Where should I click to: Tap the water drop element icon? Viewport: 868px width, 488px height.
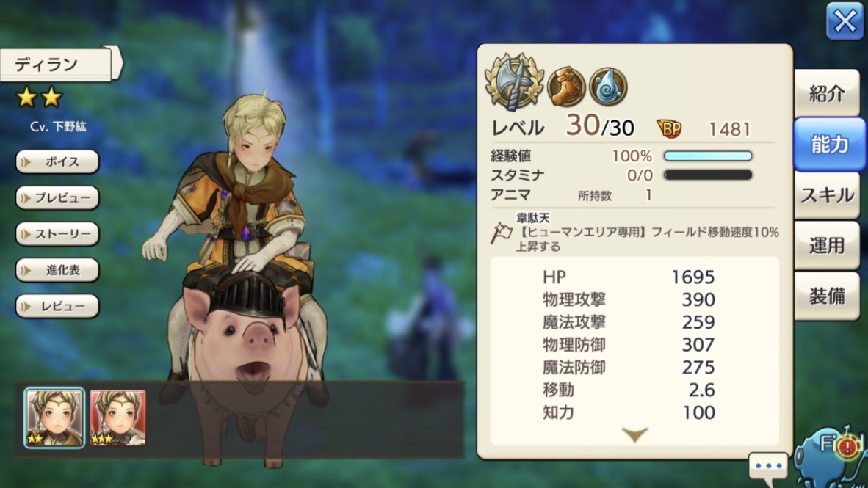(608, 87)
